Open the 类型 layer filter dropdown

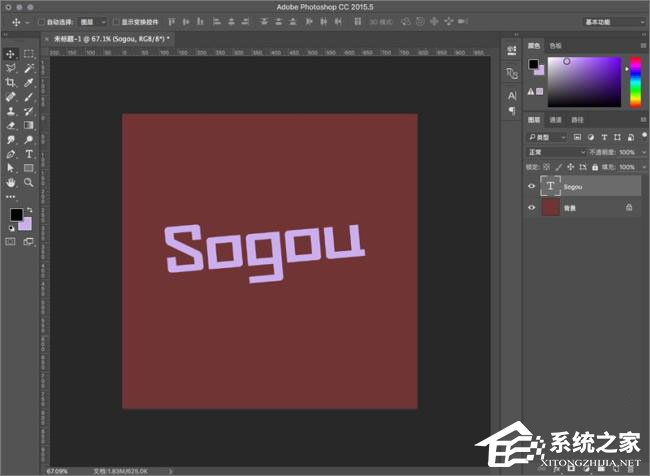click(x=548, y=137)
